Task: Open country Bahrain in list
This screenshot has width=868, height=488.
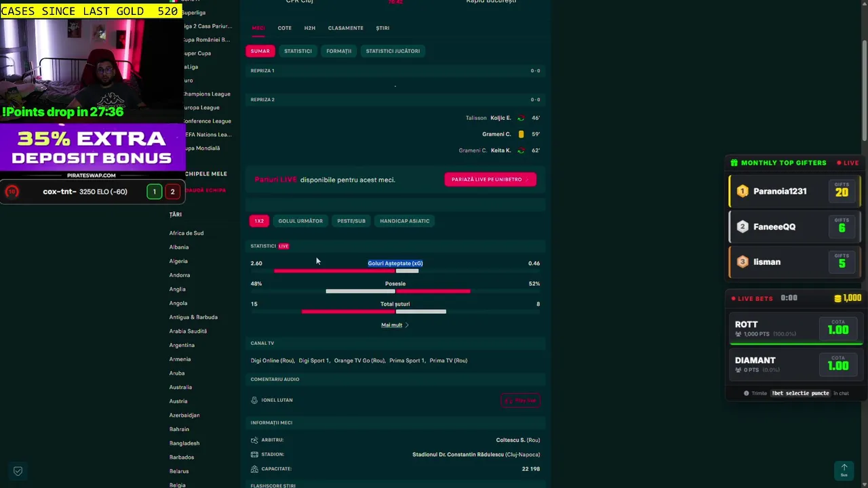Action: (179, 429)
